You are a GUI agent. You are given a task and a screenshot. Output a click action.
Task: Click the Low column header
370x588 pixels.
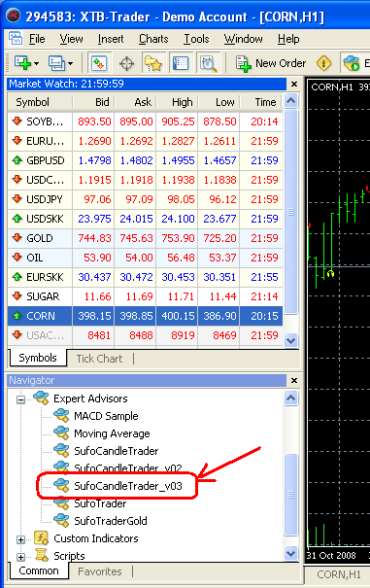tap(219, 102)
